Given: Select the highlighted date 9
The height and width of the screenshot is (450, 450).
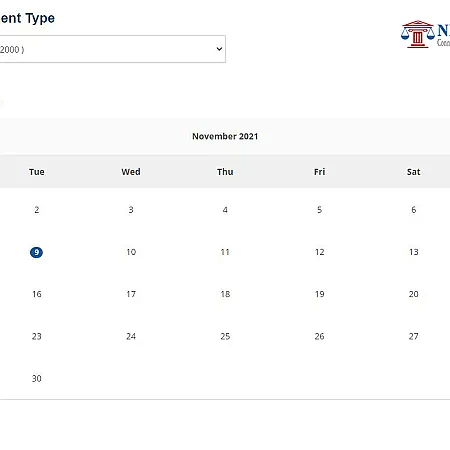Looking at the screenshot, I should pyautogui.click(x=36, y=252).
